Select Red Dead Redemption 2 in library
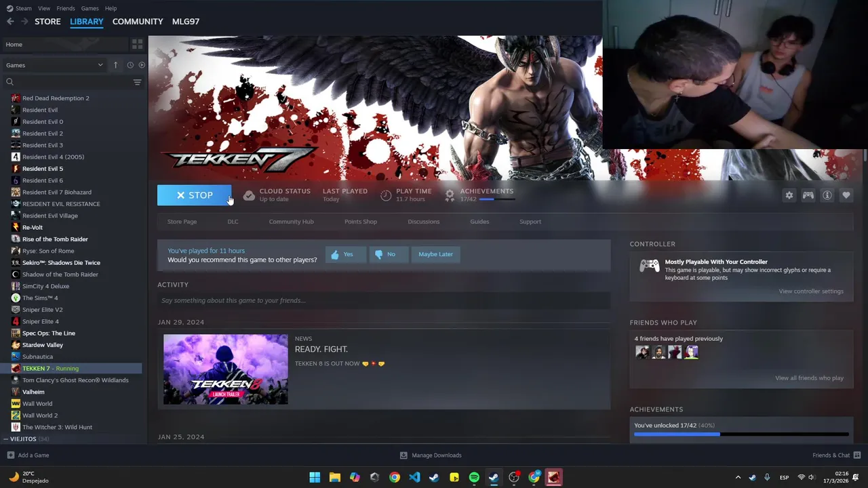 pos(56,98)
